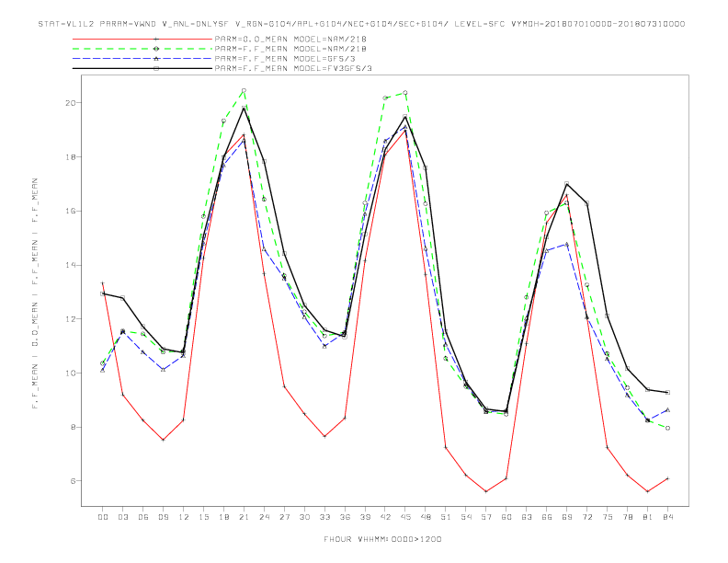
Task: Click x-axis forecast hour label 24
Action: 264,517
